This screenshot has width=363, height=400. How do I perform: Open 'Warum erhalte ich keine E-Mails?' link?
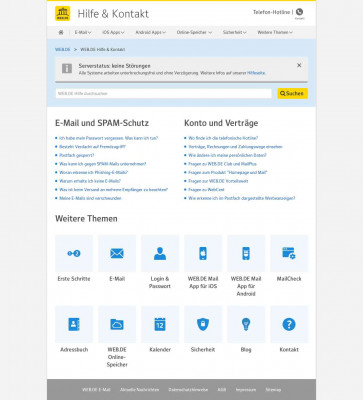[x=90, y=181]
